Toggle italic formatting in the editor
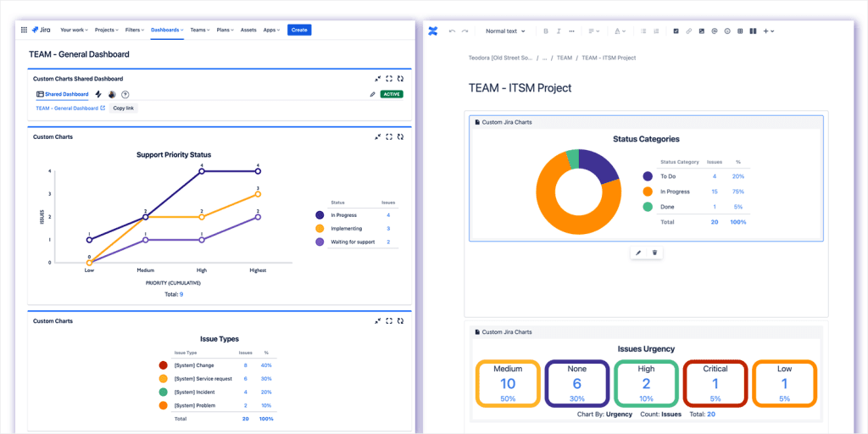Image resolution: width=868 pixels, height=434 pixels. 559,31
